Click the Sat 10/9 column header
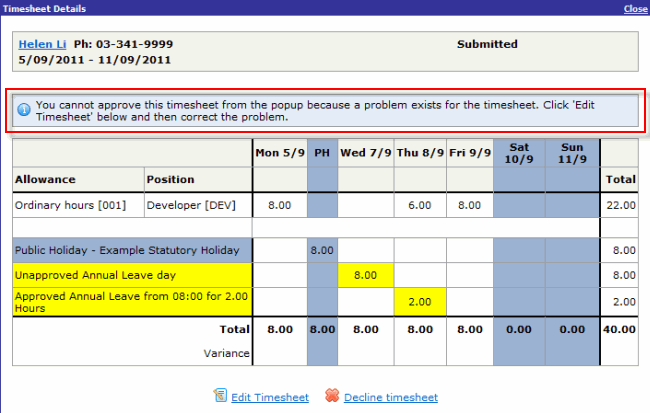Image resolution: width=650 pixels, height=413 pixels. tap(519, 153)
